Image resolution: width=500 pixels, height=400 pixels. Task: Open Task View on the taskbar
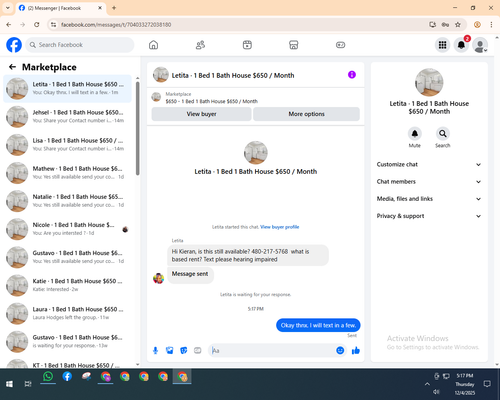[28, 384]
